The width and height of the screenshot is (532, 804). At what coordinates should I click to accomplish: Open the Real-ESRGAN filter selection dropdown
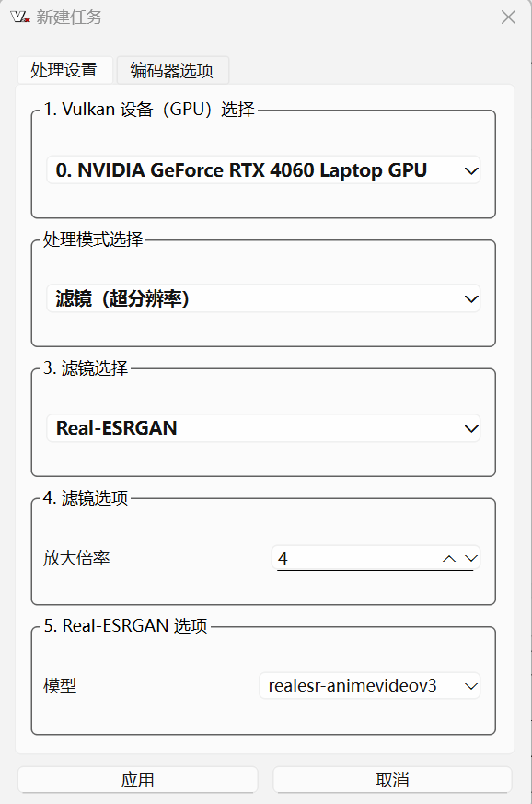point(263,428)
